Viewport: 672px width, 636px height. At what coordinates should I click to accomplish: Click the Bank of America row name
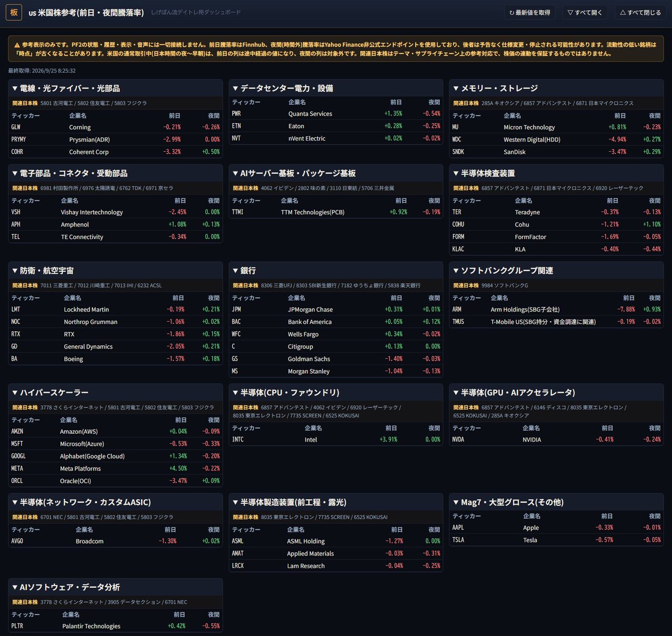click(310, 322)
